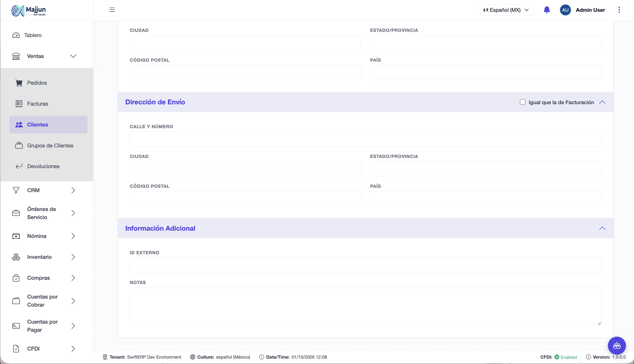Click the Grupos de Clientes icon
Image resolution: width=634 pixels, height=364 pixels.
19,146
